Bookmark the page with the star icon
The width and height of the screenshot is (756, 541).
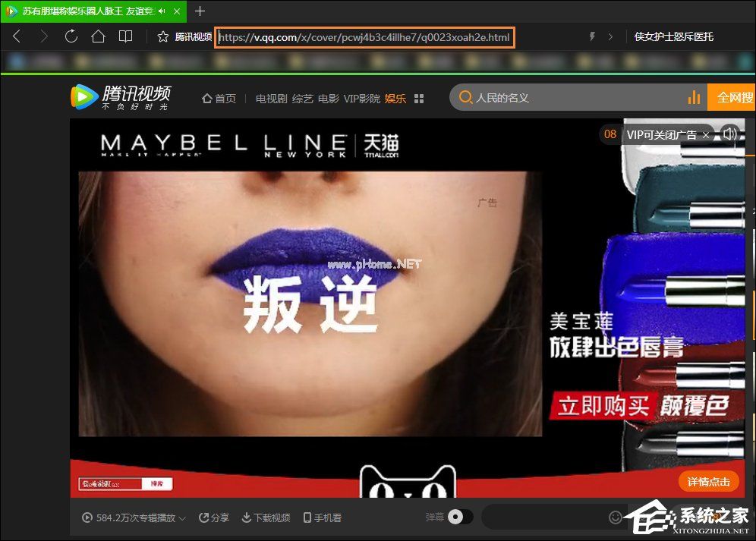[x=162, y=36]
